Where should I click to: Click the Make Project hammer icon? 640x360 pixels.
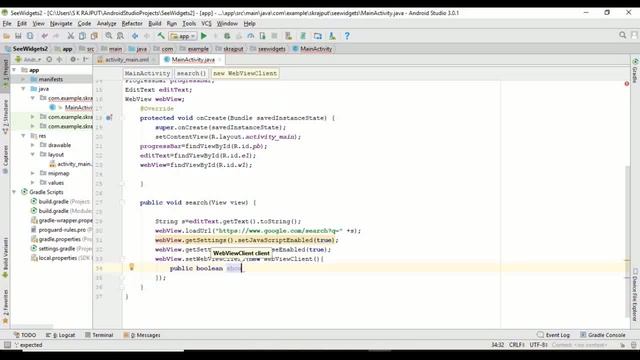click(x=161, y=36)
